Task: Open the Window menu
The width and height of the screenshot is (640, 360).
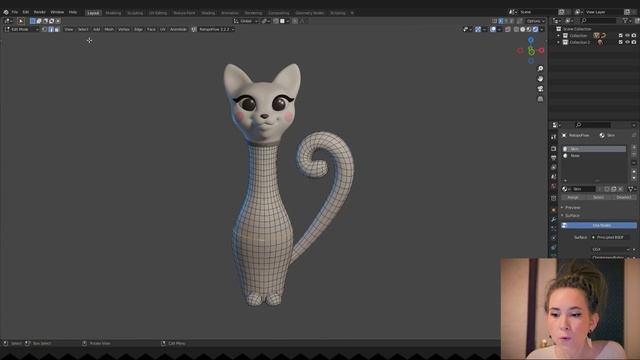Action: pos(57,12)
